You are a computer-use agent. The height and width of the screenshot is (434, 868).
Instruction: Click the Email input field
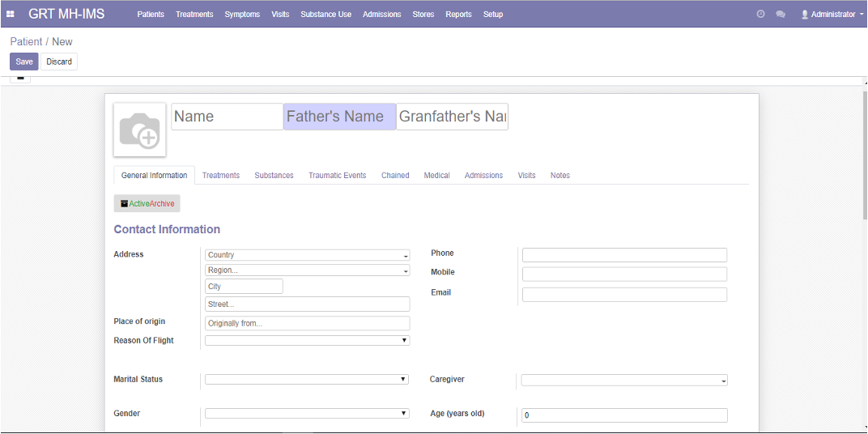pyautogui.click(x=624, y=295)
